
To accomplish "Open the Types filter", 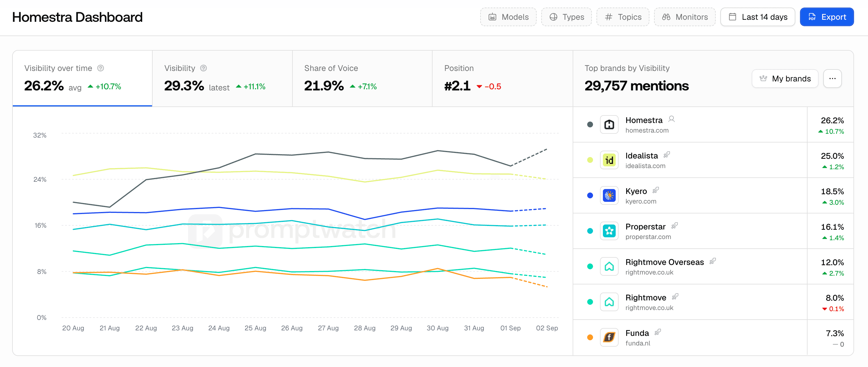I will coord(566,17).
